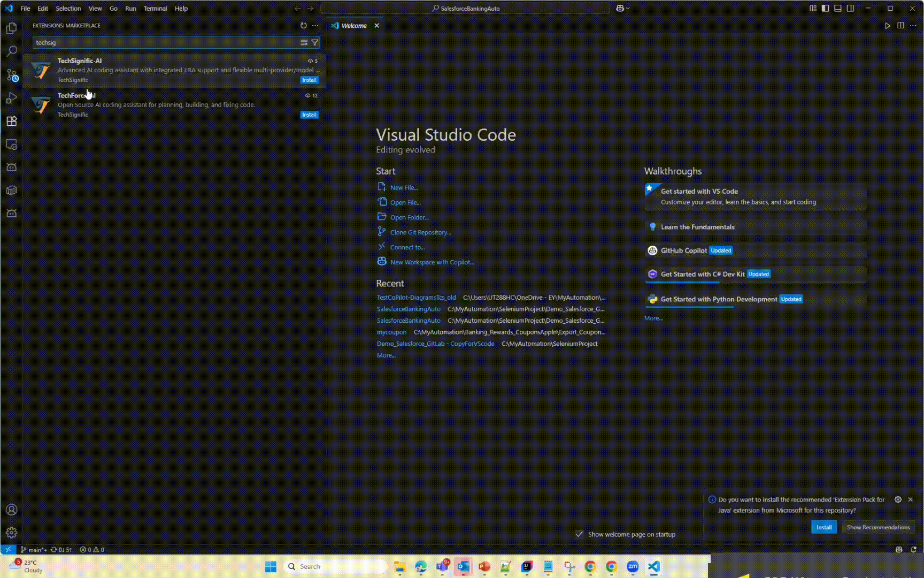The height and width of the screenshot is (578, 924).
Task: Click the Clone Git Repository link
Action: 420,232
